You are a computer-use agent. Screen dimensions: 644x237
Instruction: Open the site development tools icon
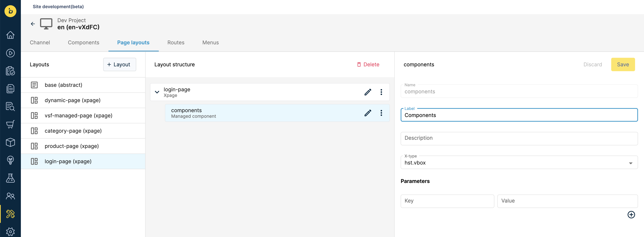[x=10, y=214]
